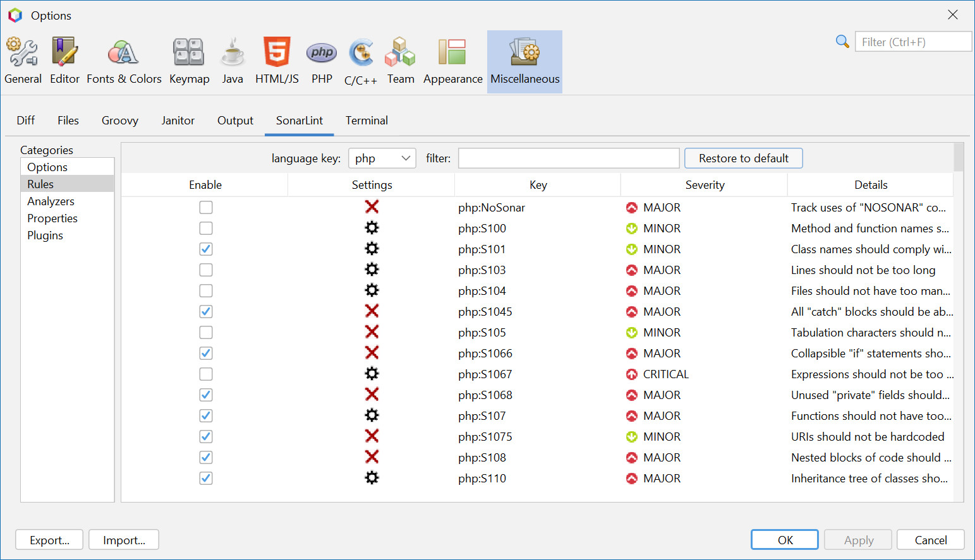Open Keymap settings

(x=189, y=60)
